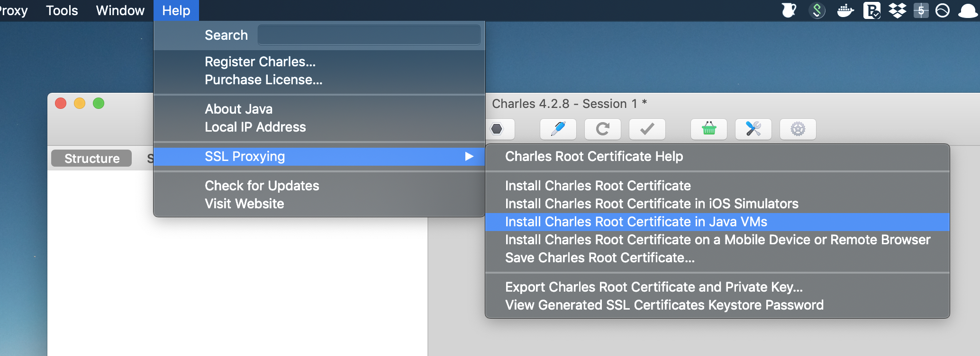The height and width of the screenshot is (356, 980).
Task: Click the green zoom window button
Action: [99, 103]
